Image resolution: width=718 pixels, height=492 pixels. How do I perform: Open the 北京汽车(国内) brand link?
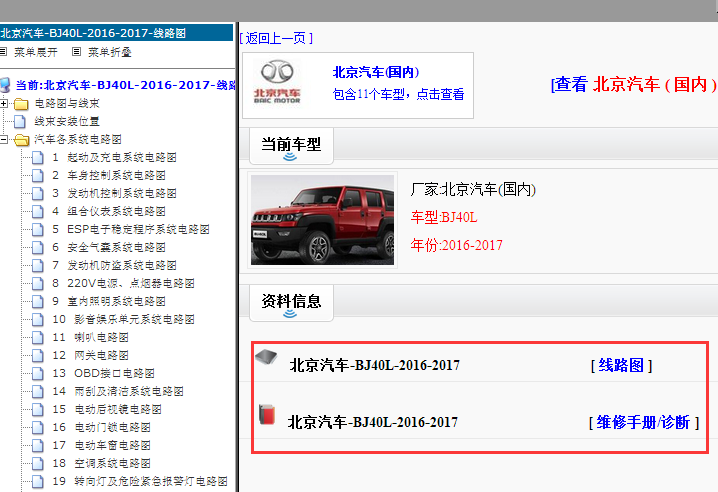click(x=376, y=72)
